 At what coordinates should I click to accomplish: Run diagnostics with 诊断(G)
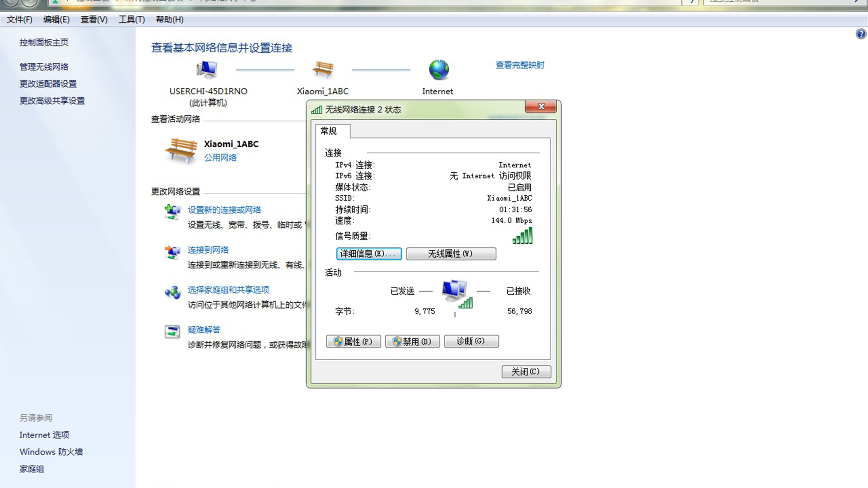471,341
